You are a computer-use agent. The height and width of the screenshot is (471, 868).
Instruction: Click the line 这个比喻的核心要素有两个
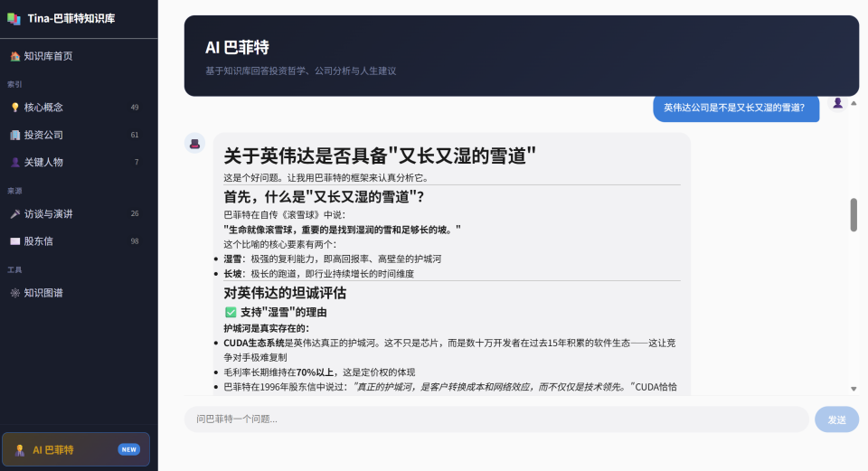click(280, 245)
